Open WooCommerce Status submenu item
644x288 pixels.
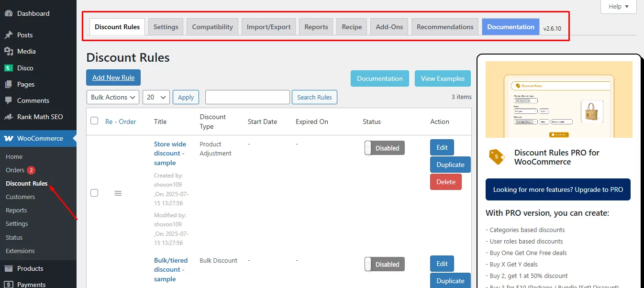tap(14, 237)
